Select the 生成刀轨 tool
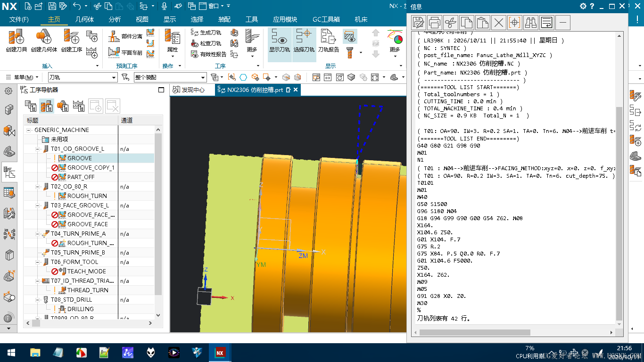 tap(206, 33)
